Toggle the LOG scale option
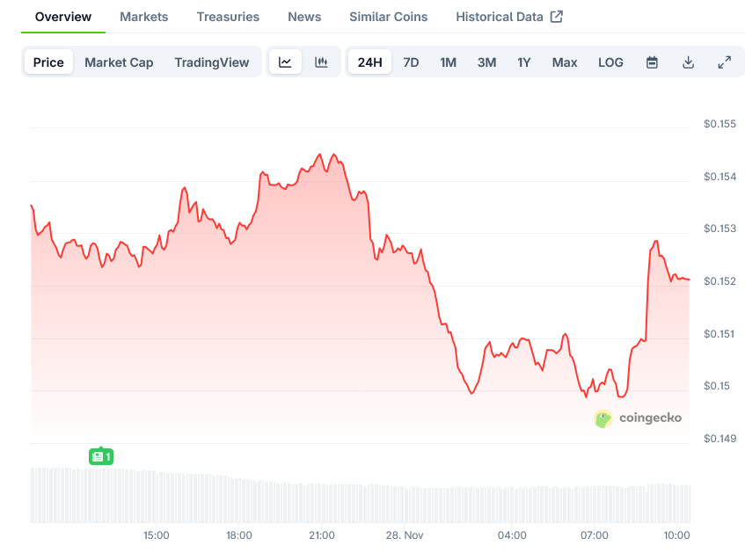The width and height of the screenshot is (745, 560). tap(610, 62)
